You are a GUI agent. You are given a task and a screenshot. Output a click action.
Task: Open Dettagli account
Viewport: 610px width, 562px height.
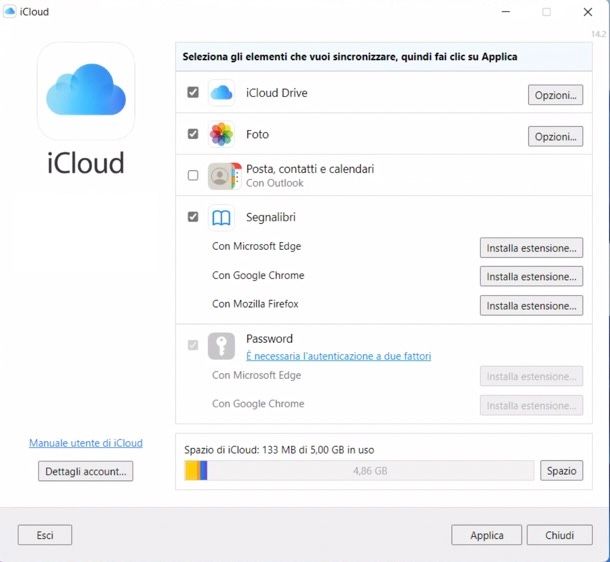[x=86, y=471]
